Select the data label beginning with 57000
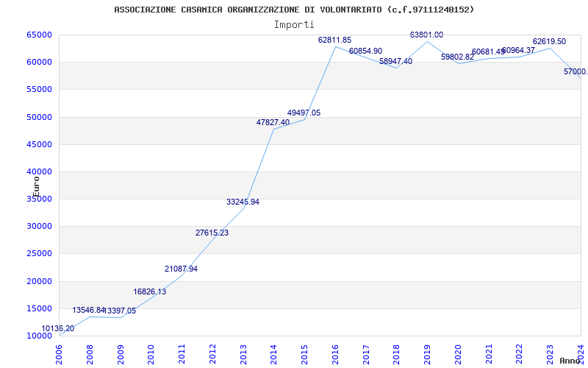 tap(576, 71)
